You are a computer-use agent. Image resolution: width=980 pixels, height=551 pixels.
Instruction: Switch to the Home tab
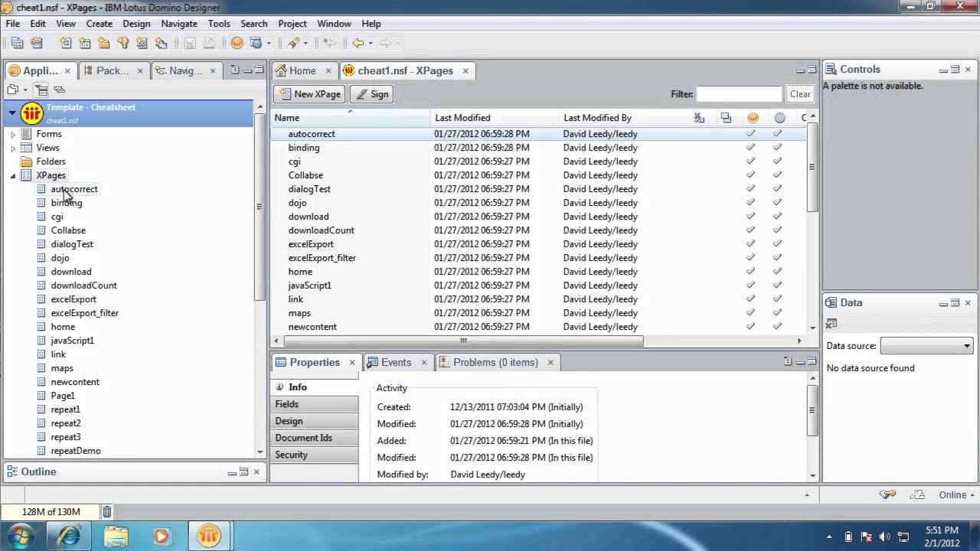click(x=302, y=70)
